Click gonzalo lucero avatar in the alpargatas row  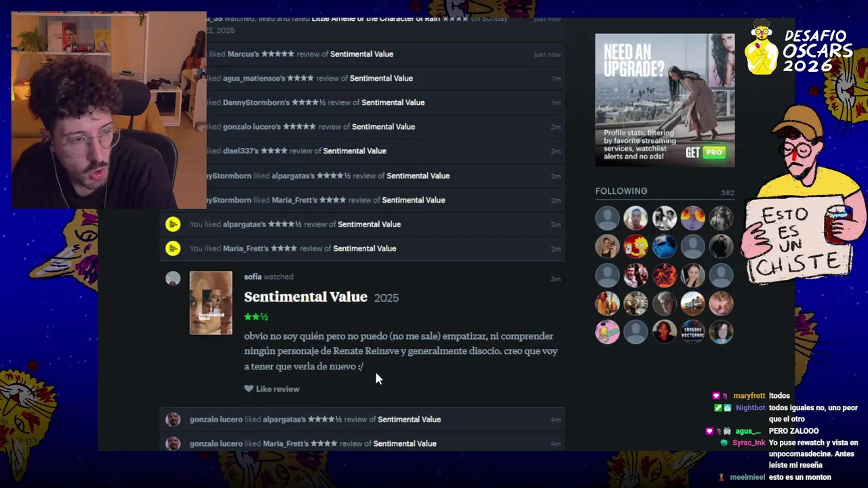coord(173,419)
